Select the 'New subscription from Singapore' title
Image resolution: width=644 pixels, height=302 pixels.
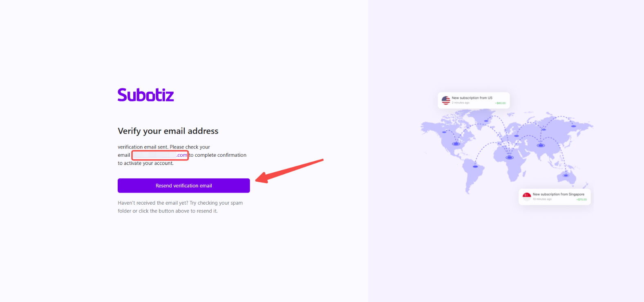[x=558, y=194]
